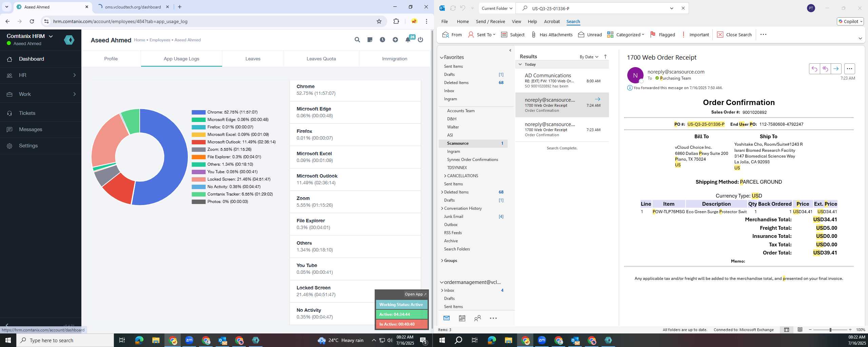Image resolution: width=868 pixels, height=347 pixels.
Task: Collapse the Favorites section
Action: 442,57
